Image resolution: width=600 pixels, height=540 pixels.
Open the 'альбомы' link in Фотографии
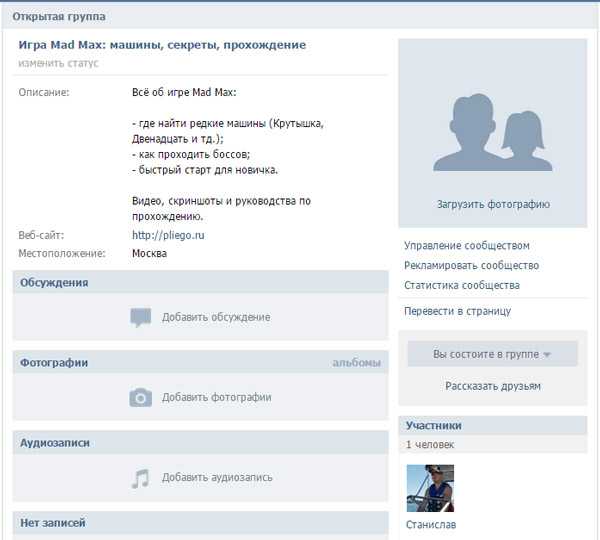point(356,363)
